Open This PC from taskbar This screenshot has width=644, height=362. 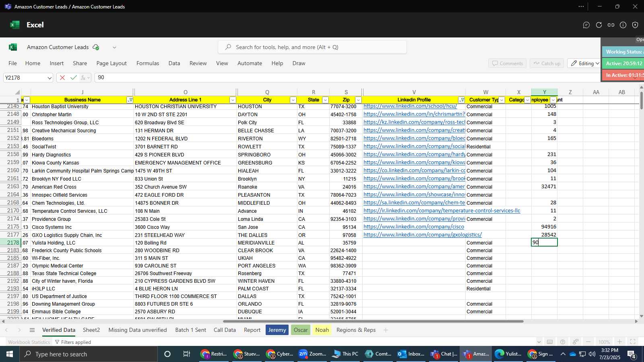(x=345, y=354)
